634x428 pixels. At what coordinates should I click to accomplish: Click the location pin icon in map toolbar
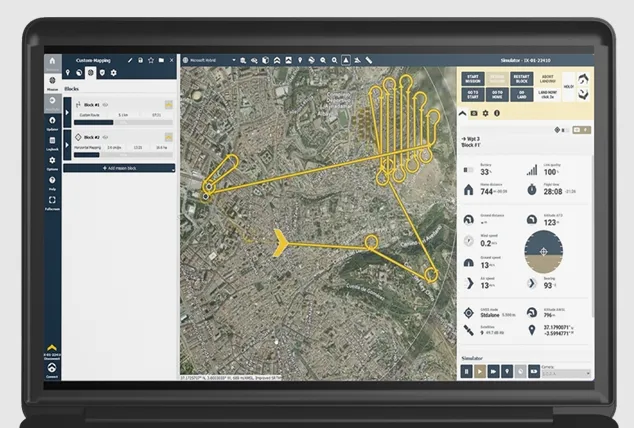(x=300, y=60)
